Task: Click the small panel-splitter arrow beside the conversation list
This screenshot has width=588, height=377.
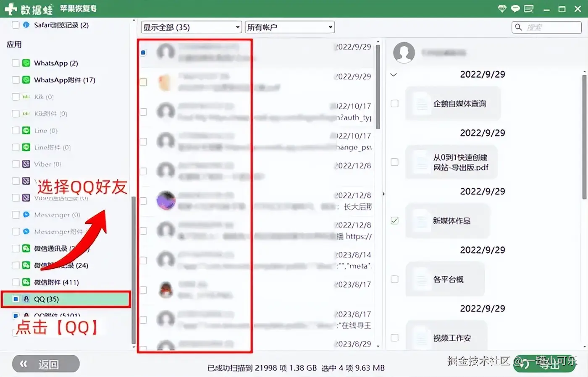Action: point(383,194)
